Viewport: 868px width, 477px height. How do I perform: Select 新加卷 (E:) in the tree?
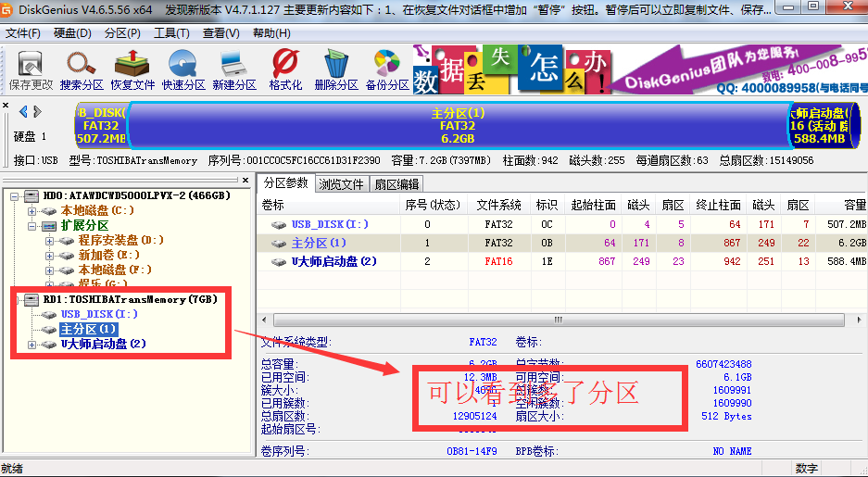tap(108, 255)
